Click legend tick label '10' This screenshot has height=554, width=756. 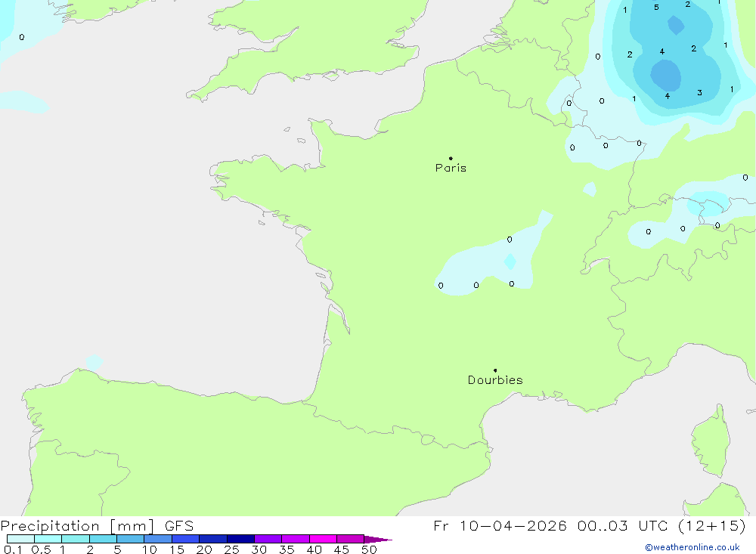[150, 549]
